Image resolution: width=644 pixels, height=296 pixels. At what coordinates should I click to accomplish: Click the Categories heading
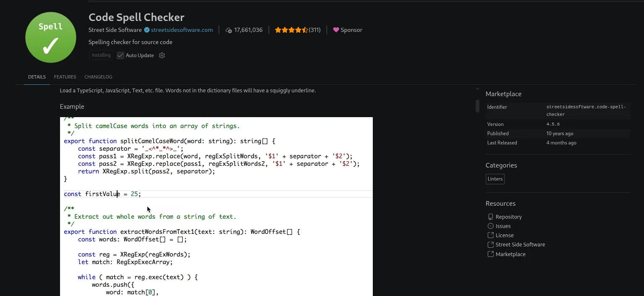click(501, 165)
